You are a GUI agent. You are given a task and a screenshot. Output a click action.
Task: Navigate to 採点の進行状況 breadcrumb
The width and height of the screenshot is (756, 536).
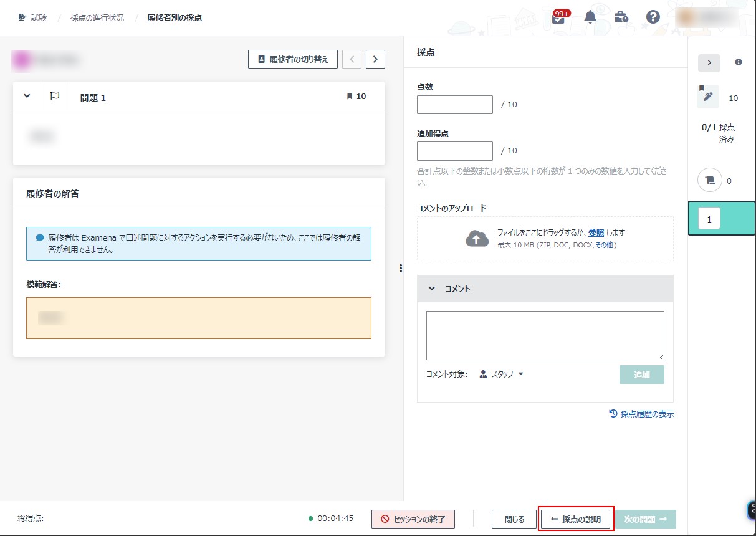(97, 17)
